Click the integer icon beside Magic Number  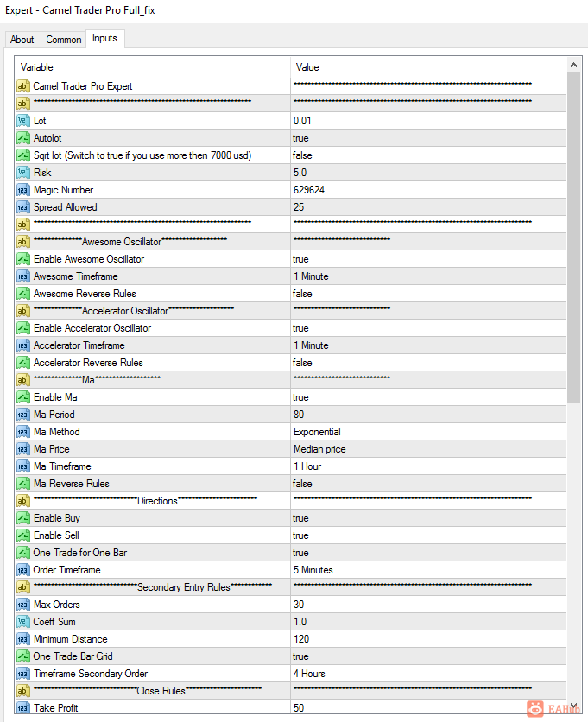(x=23, y=190)
